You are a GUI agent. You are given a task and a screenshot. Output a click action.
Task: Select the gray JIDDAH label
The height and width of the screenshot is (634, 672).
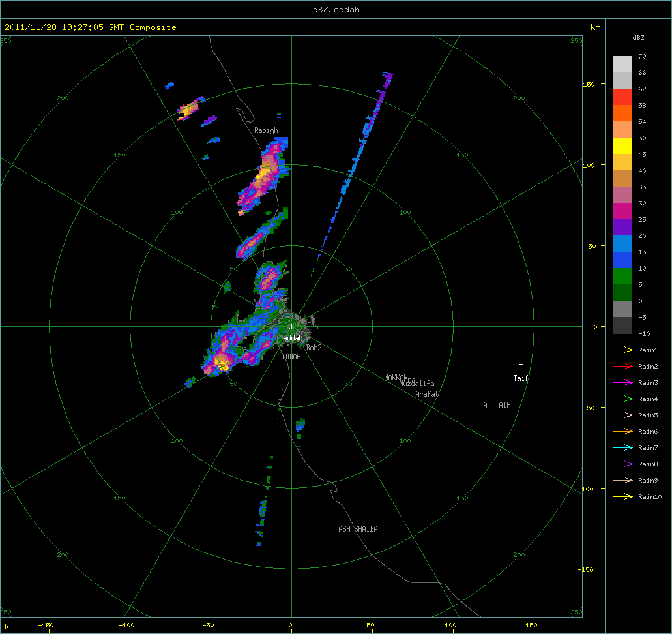[x=289, y=357]
